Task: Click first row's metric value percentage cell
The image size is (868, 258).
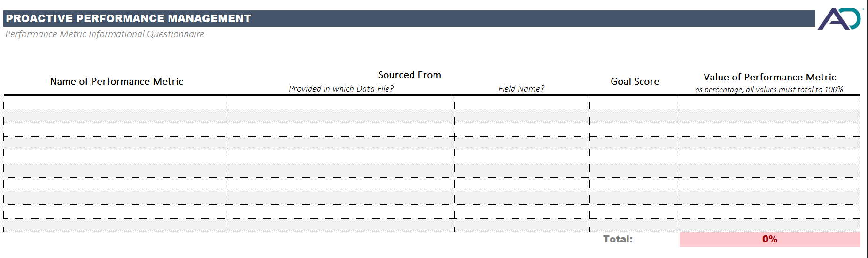Action: click(x=769, y=102)
